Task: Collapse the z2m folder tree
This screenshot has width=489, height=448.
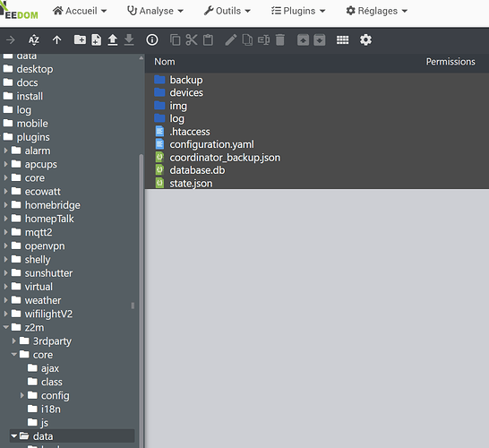Action: [x=5, y=327]
